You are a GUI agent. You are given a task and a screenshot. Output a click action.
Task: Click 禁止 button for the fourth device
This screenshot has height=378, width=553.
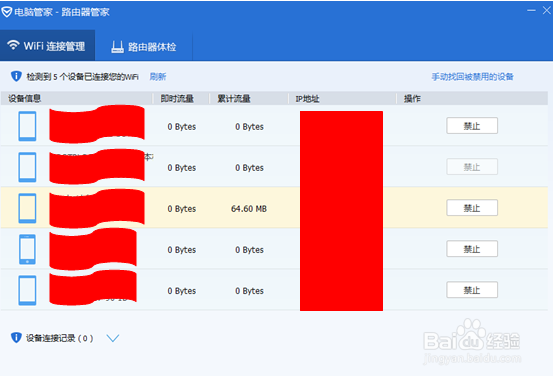(472, 249)
